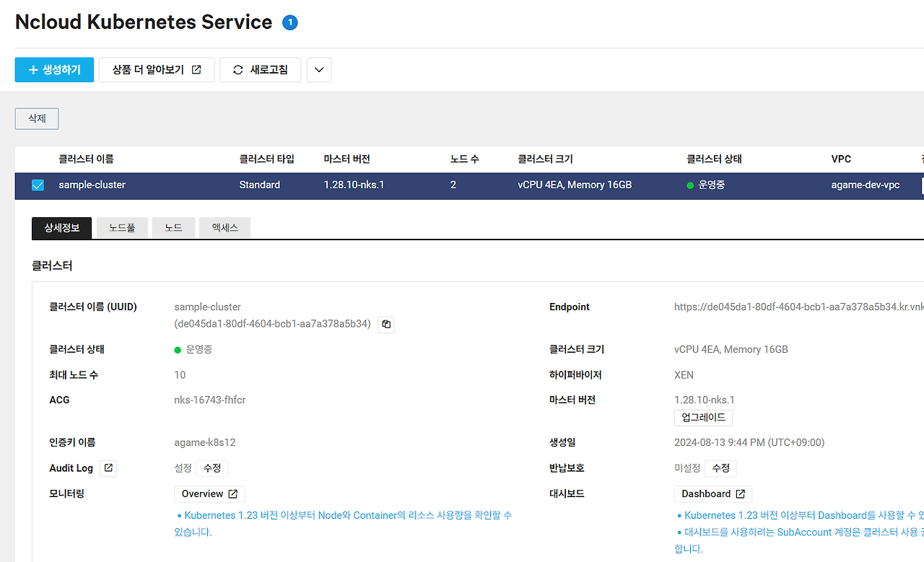Click the 업그레이드 button under 마스터 버전

(x=703, y=418)
